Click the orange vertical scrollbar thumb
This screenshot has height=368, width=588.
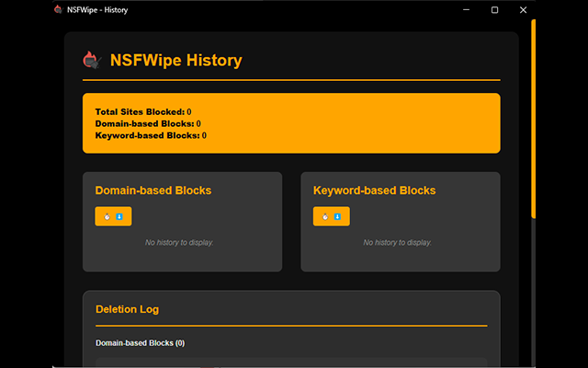[x=533, y=119]
